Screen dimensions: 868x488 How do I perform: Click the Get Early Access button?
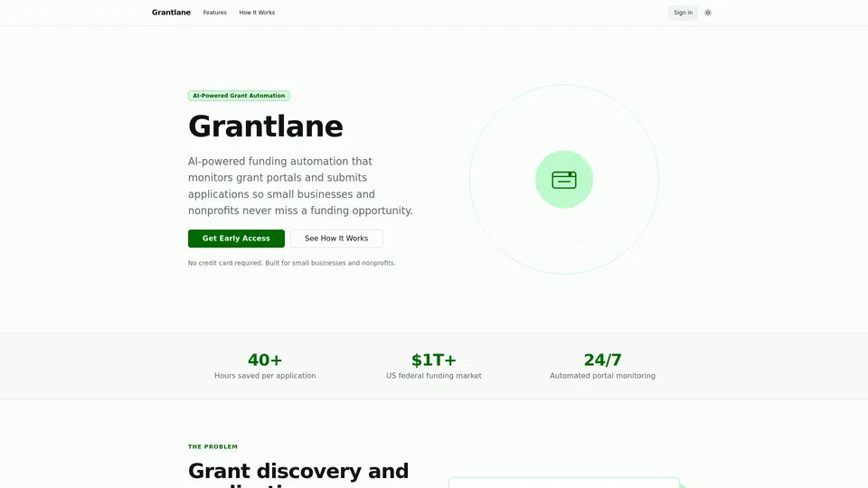(236, 239)
